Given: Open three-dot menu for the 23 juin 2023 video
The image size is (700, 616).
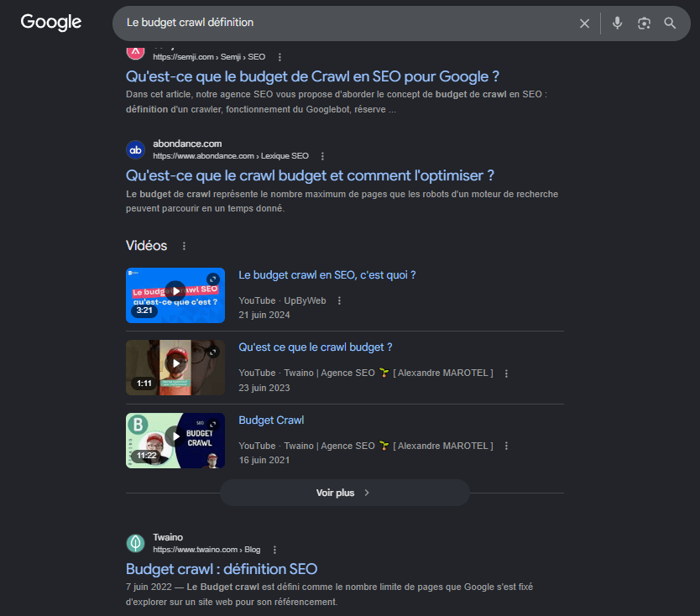Looking at the screenshot, I should [x=506, y=373].
